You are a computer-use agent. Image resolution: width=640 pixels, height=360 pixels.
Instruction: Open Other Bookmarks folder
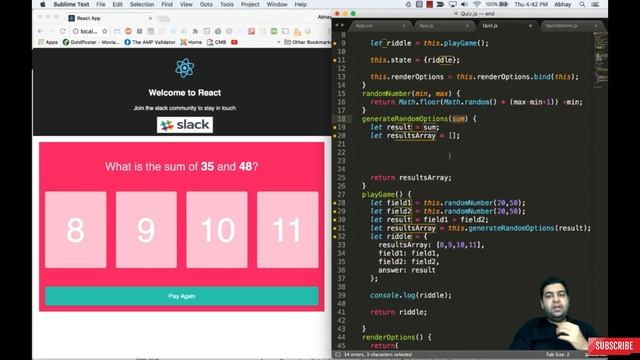tap(307, 42)
